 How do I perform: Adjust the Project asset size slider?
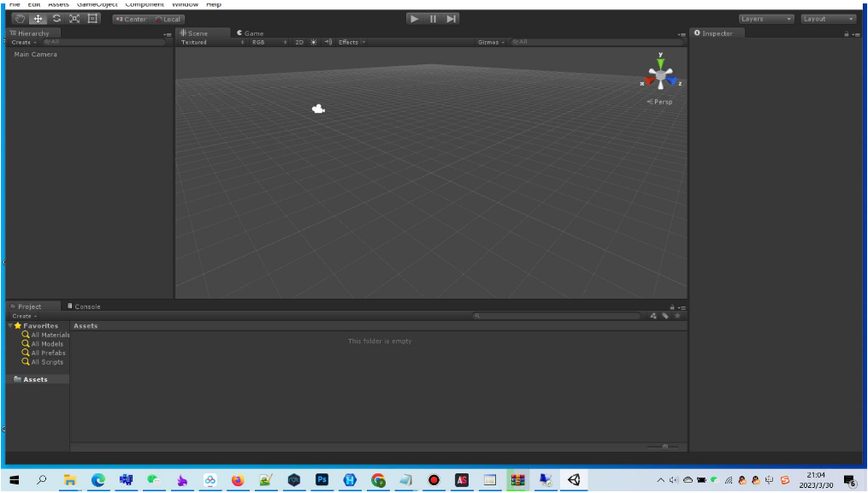664,447
